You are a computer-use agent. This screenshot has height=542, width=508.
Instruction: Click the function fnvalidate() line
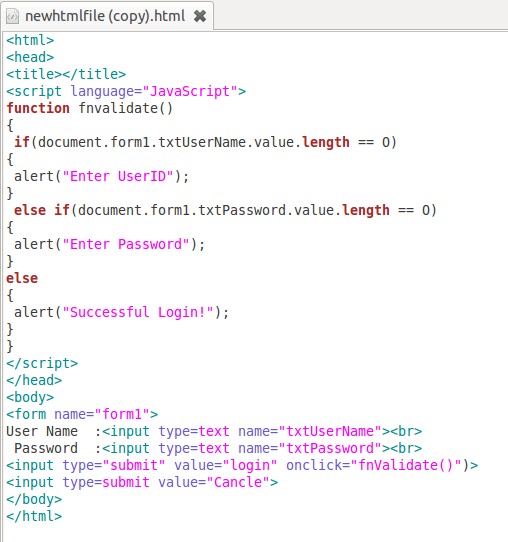point(90,109)
